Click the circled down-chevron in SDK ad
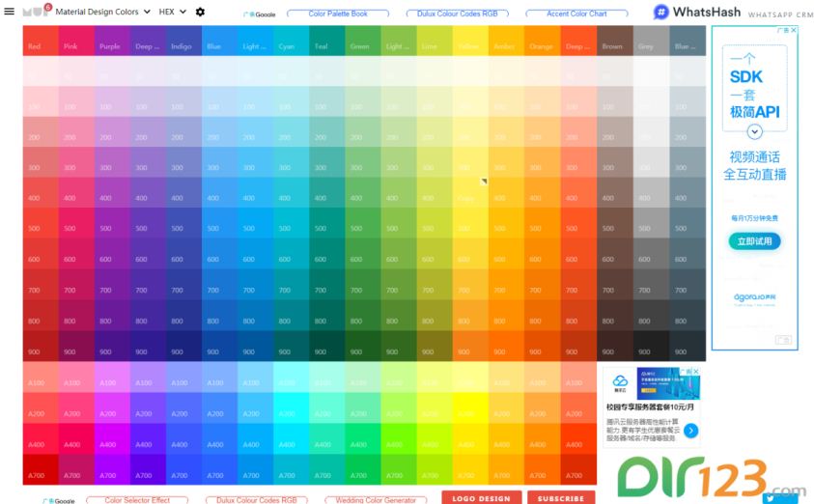 point(754,131)
